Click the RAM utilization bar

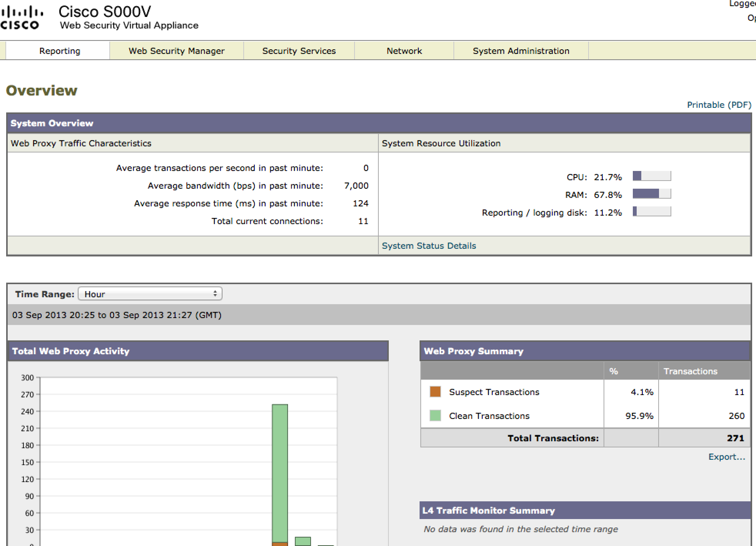point(652,194)
